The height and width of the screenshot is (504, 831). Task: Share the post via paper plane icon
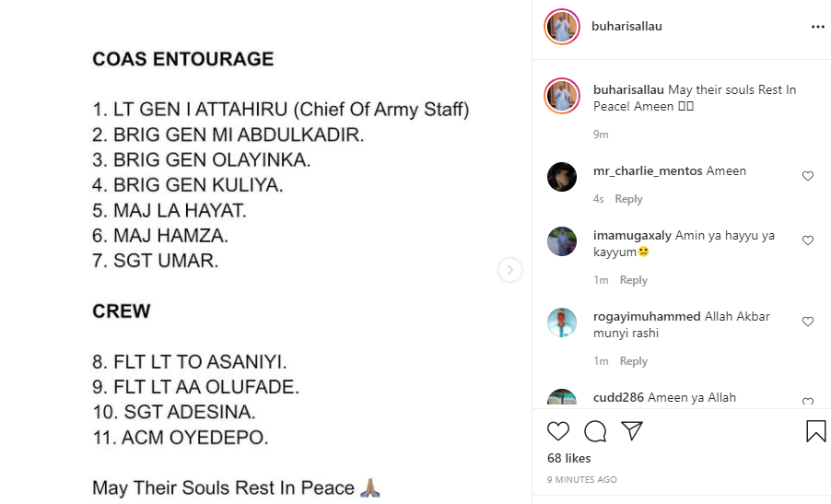(631, 431)
